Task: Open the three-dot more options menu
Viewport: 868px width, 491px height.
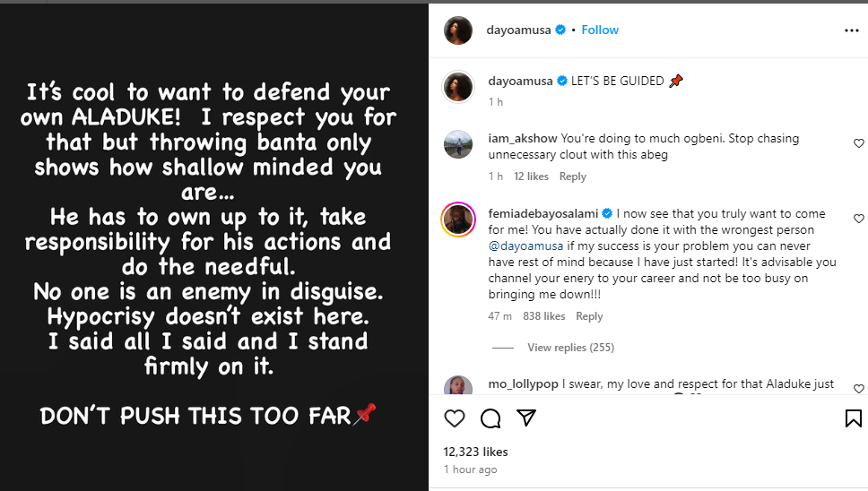Action: coord(851,30)
